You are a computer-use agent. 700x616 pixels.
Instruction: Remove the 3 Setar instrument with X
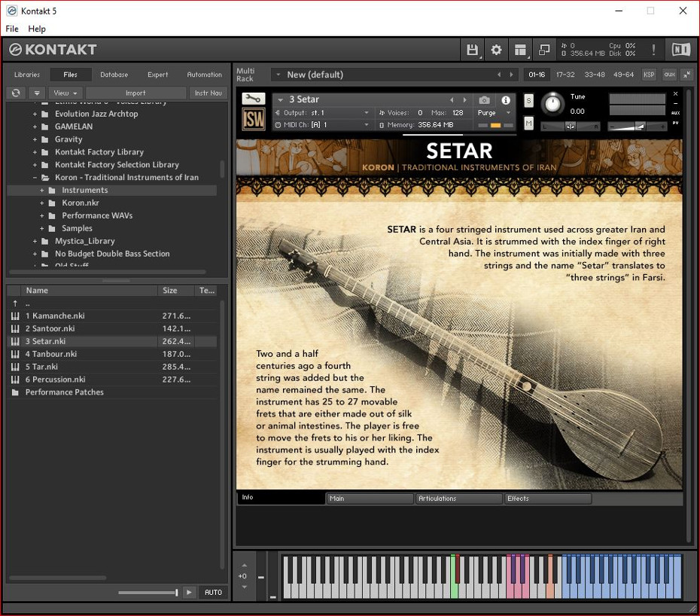675,94
